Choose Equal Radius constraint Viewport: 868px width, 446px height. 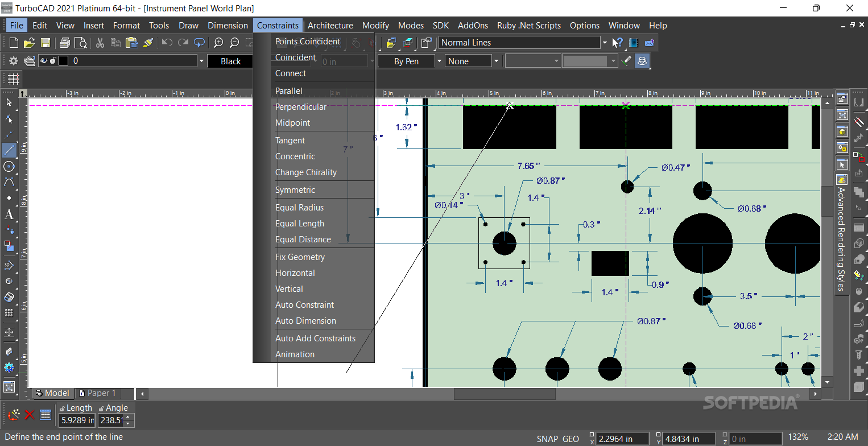pyautogui.click(x=299, y=208)
